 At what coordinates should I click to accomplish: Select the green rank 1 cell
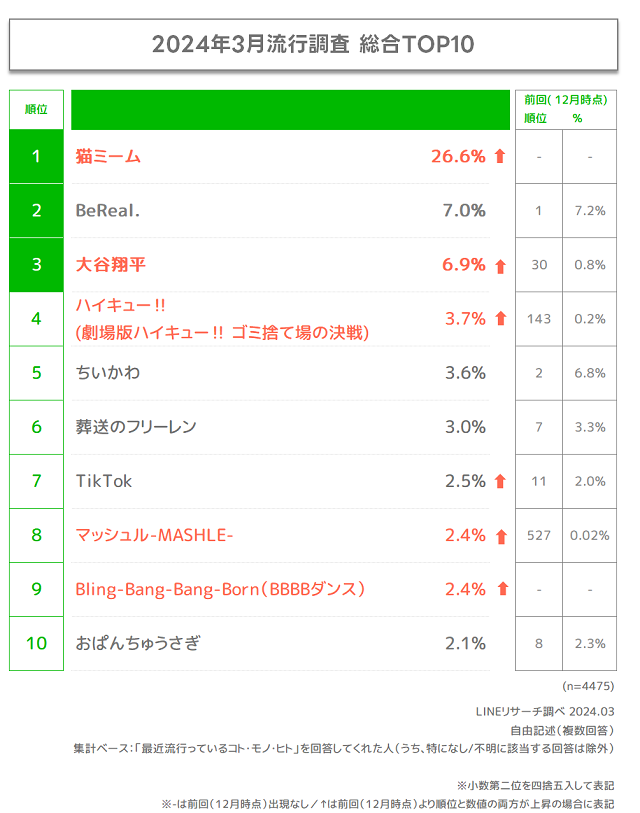click(36, 156)
